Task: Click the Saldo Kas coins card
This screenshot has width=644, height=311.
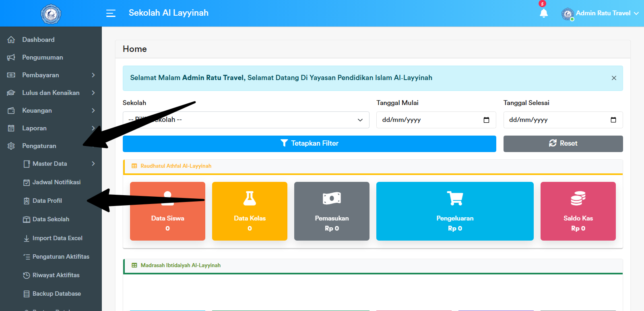Action: tap(578, 211)
